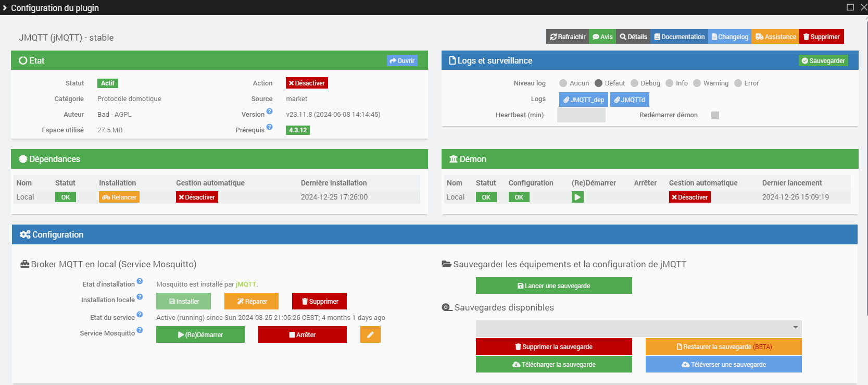Click the version text v23.11.8
Screen dimensions: 868x385
[333, 115]
